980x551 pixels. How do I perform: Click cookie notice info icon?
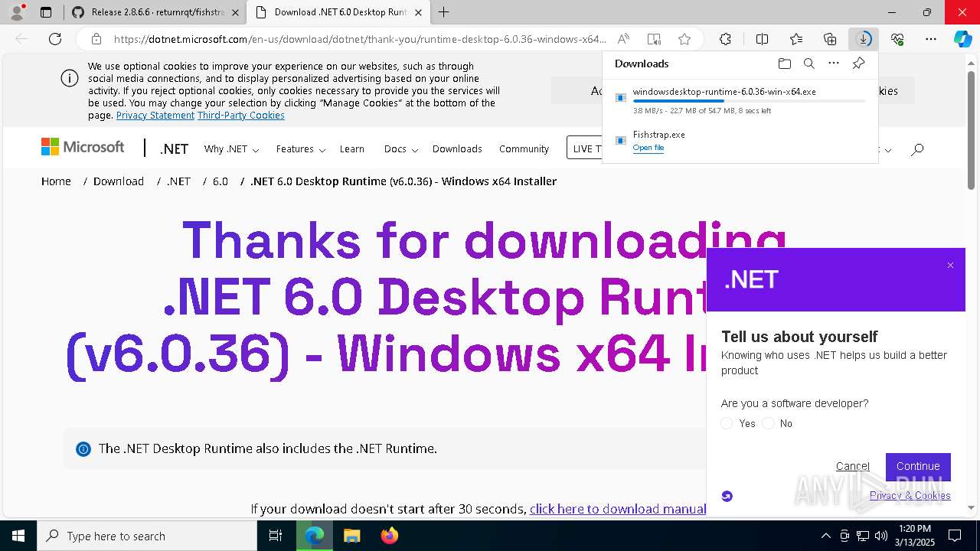(70, 78)
